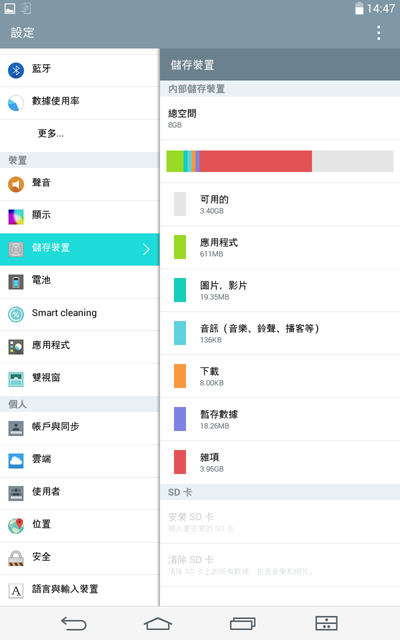
Task: Open display settings via colorful icon
Action: pyautogui.click(x=16, y=217)
